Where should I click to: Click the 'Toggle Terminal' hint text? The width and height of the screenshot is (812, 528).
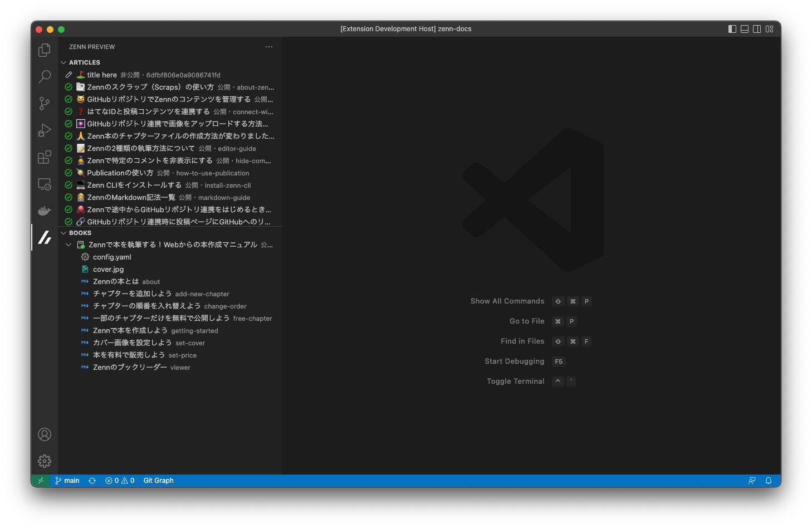516,382
